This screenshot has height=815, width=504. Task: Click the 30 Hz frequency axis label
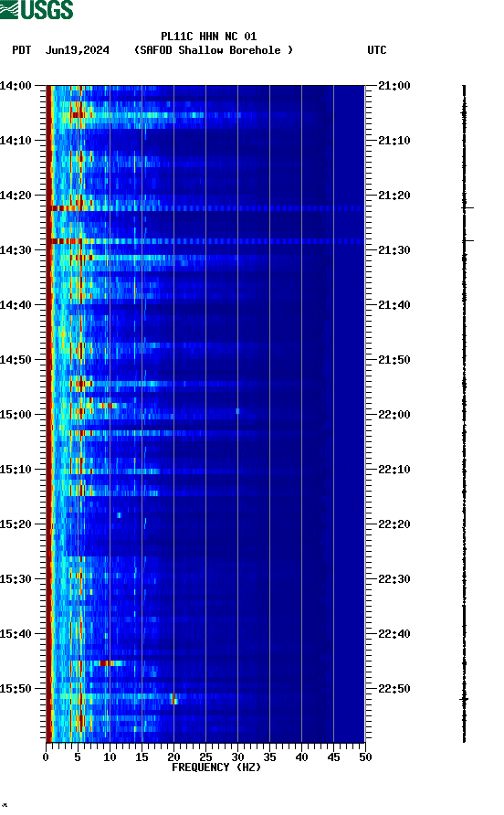237,757
